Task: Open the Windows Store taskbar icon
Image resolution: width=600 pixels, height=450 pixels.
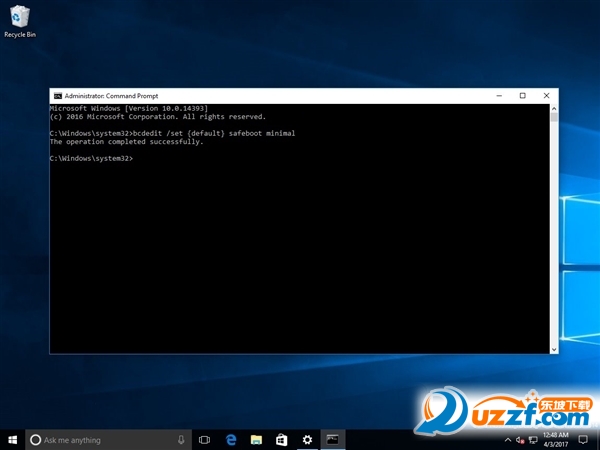Action: click(281, 440)
